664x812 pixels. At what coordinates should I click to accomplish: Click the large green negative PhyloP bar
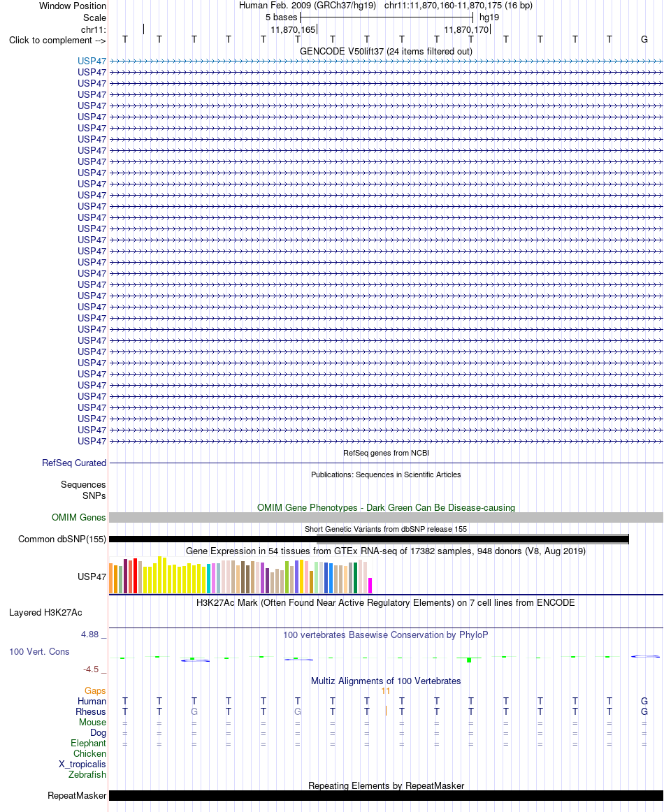pos(469,660)
